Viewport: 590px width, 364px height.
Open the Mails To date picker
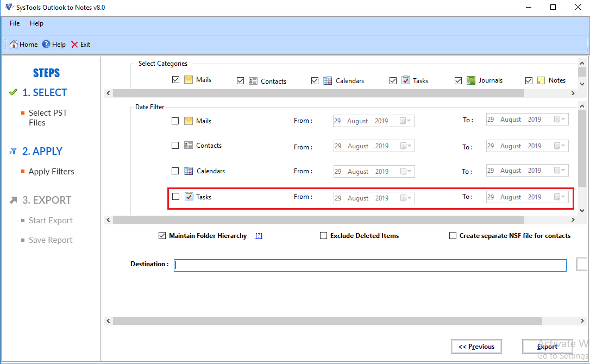coord(560,120)
